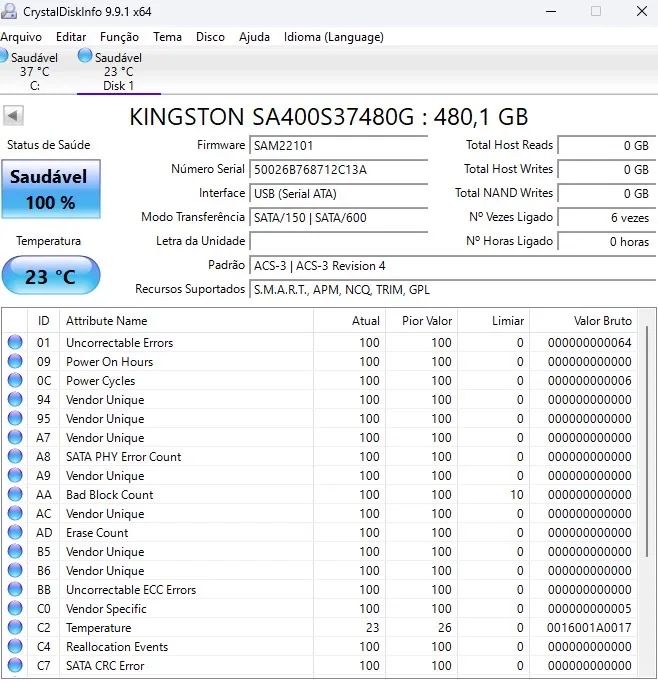Select the Disk 1 tab at 23 °C
658x682 pixels.
click(x=118, y=71)
